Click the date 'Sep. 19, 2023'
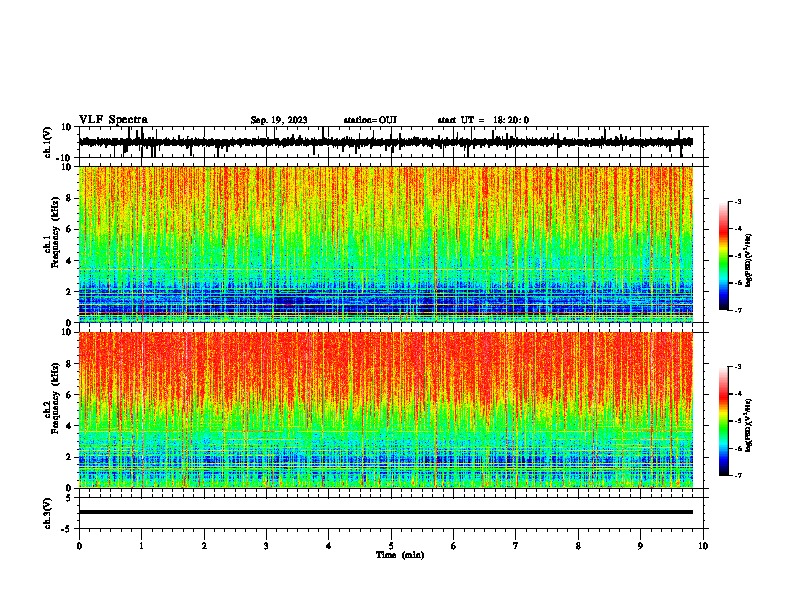 pyautogui.click(x=279, y=120)
